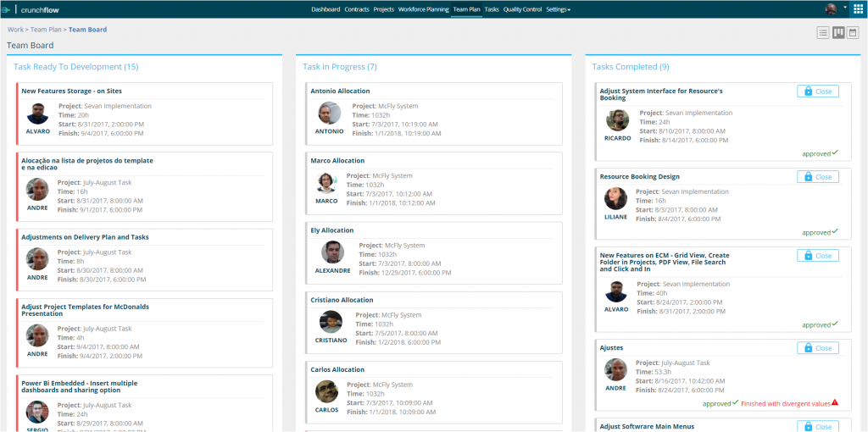Image resolution: width=868 pixels, height=432 pixels.
Task: Close the New Features on ECM task
Action: pyautogui.click(x=818, y=256)
